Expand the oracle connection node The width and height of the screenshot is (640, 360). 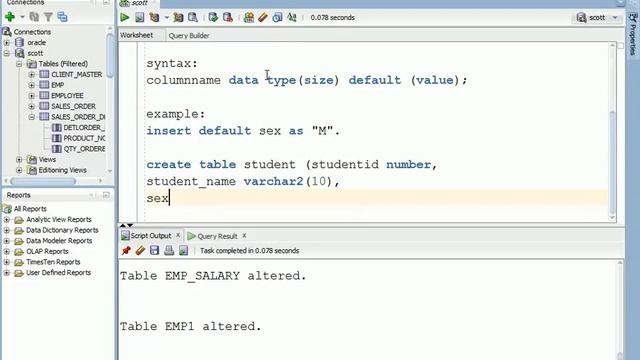coord(7,42)
